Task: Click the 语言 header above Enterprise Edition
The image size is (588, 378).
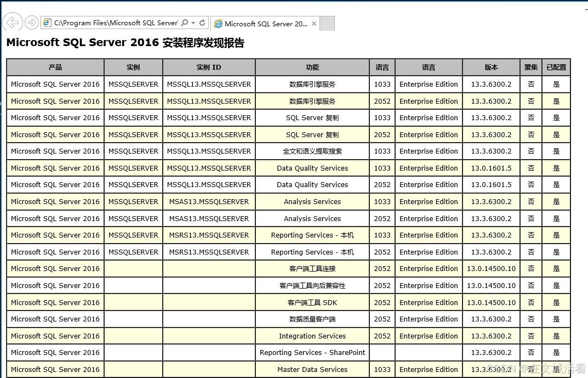Action: (429, 67)
